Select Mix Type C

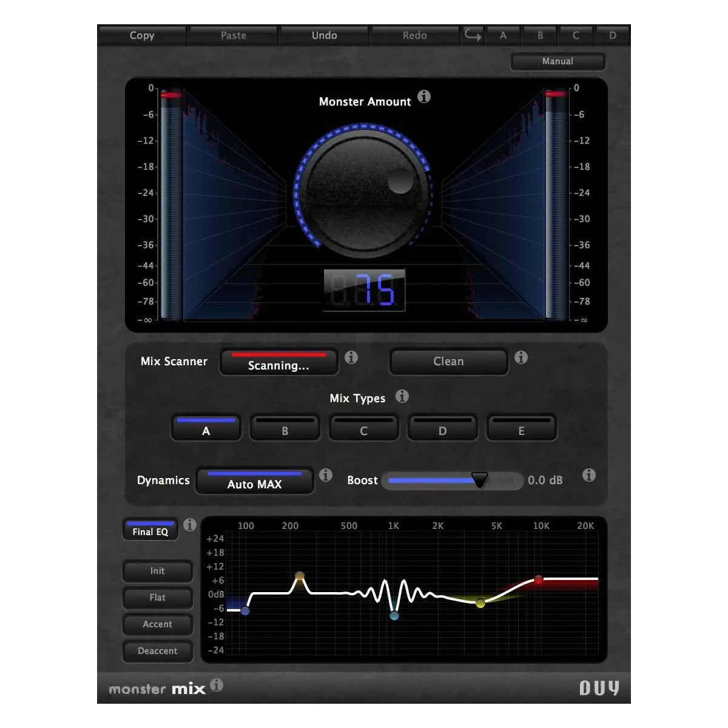(x=363, y=428)
